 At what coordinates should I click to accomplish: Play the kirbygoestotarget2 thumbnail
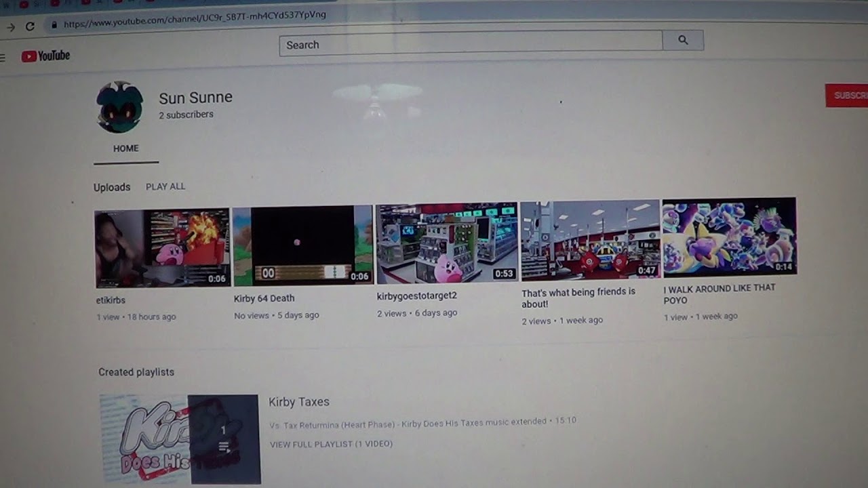pyautogui.click(x=446, y=243)
